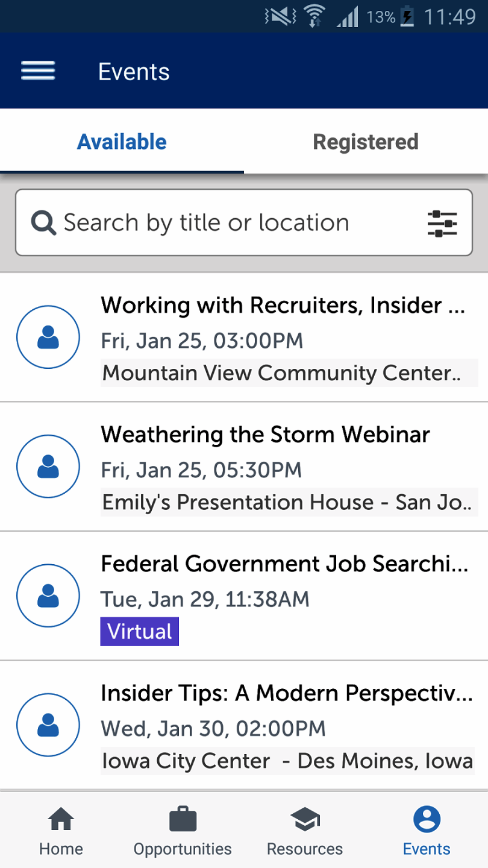
Task: Tap the Events person icon in bottom bar
Action: (427, 820)
